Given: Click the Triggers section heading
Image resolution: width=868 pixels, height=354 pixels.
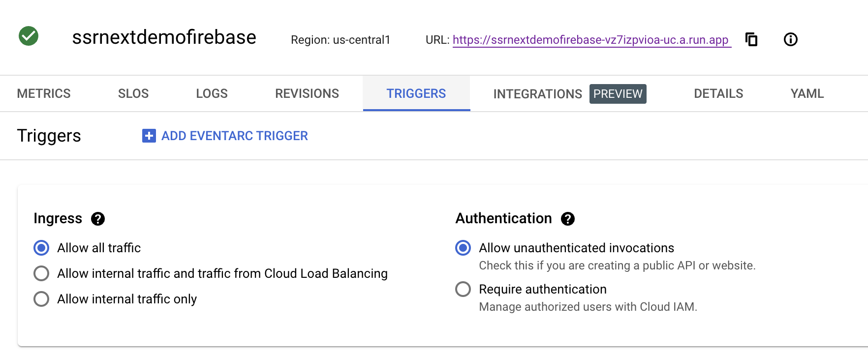Looking at the screenshot, I should coord(49,136).
